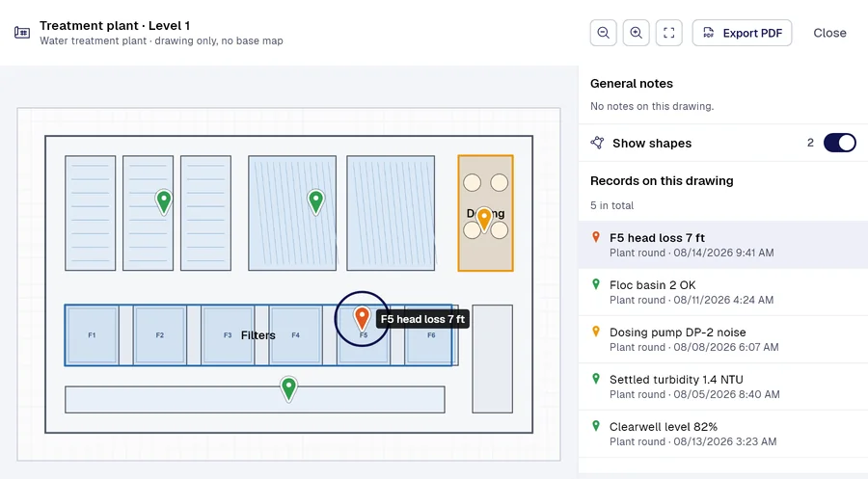This screenshot has width=868, height=479.
Task: Open the Clearwell level 82% record
Action: point(723,434)
